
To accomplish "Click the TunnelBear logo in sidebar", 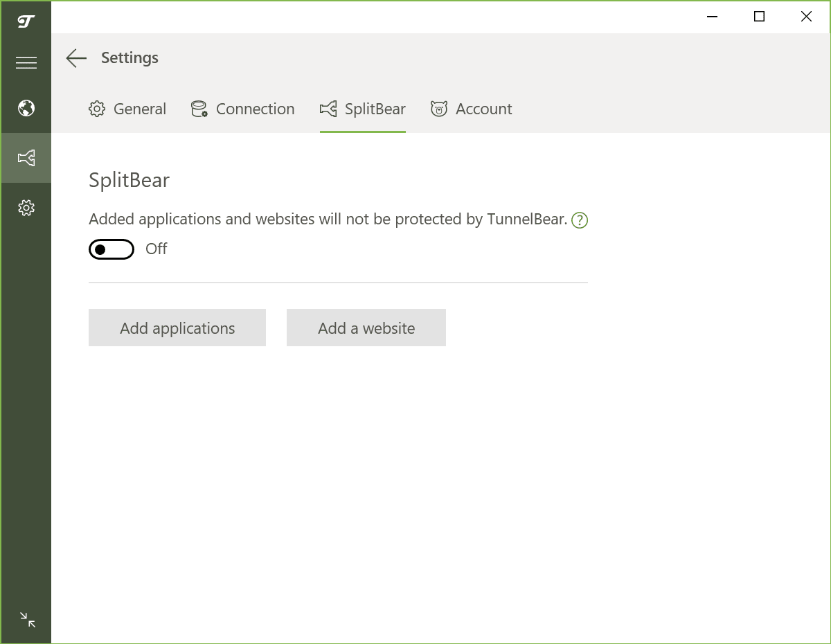I will (x=26, y=21).
